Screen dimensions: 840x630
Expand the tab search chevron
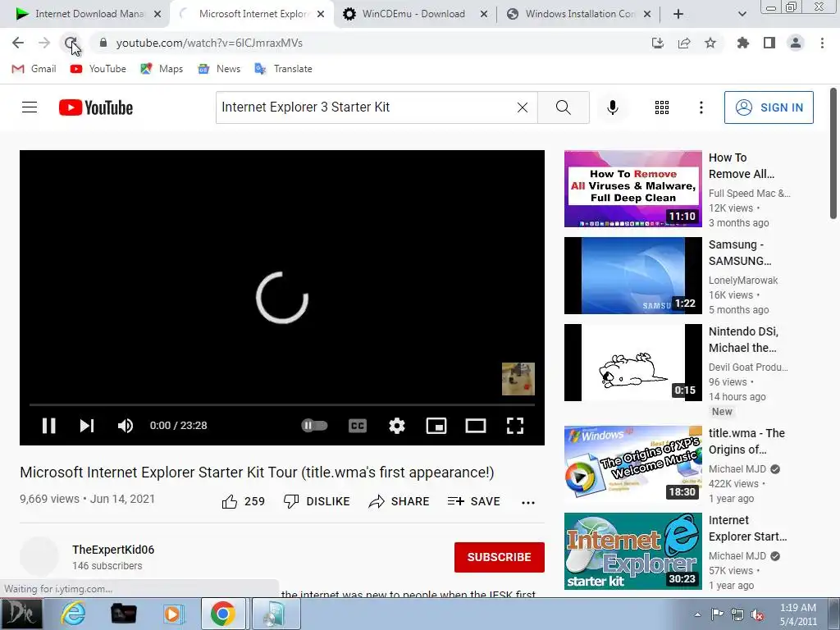(x=742, y=14)
